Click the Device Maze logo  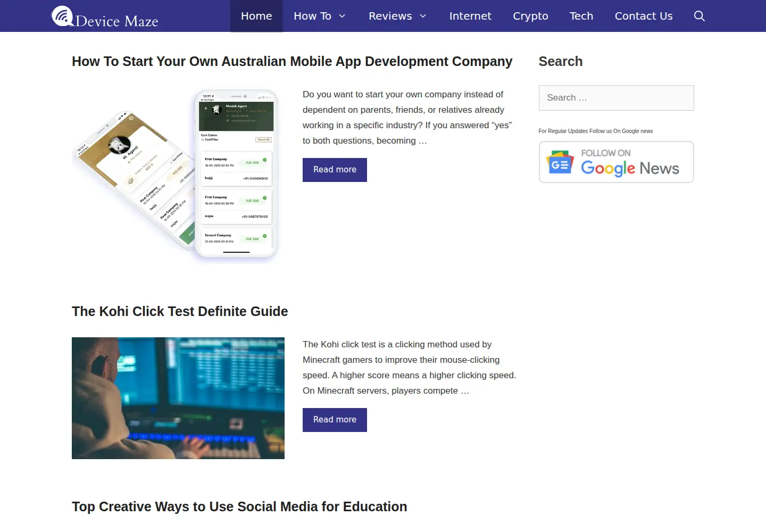coord(105,16)
